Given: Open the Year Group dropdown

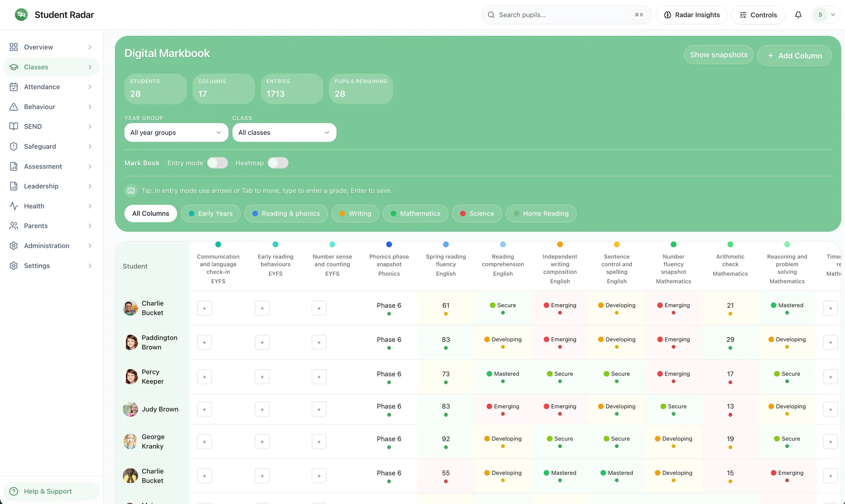Looking at the screenshot, I should tap(176, 132).
